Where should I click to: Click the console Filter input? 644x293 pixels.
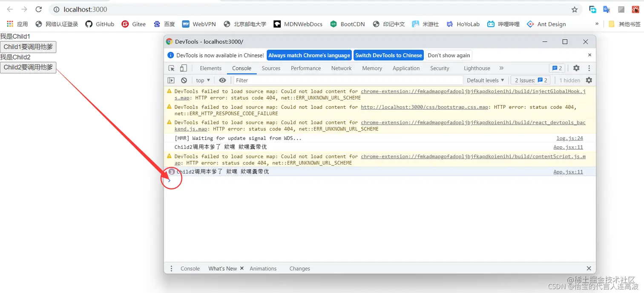pyautogui.click(x=348, y=80)
